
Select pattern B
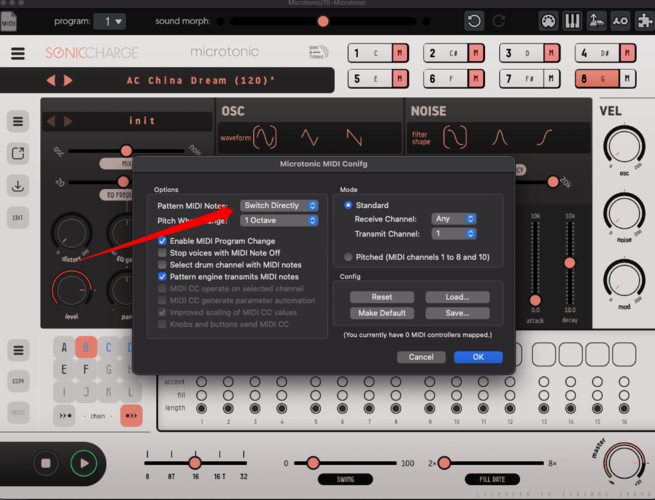tap(86, 347)
